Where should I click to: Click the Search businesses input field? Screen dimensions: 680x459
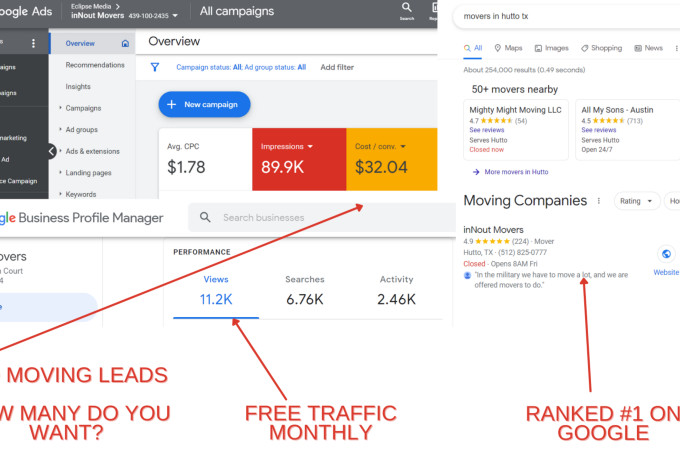point(321,217)
